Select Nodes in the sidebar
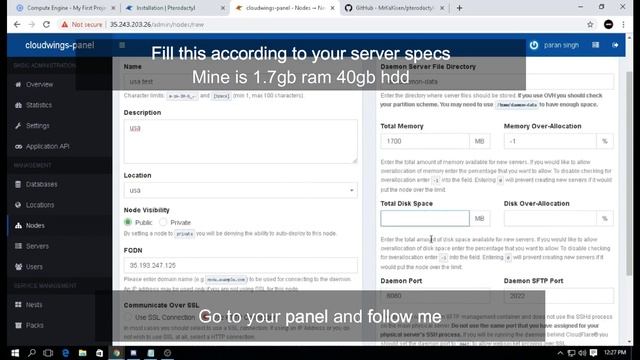The width and height of the screenshot is (640, 360). pyautogui.click(x=35, y=226)
